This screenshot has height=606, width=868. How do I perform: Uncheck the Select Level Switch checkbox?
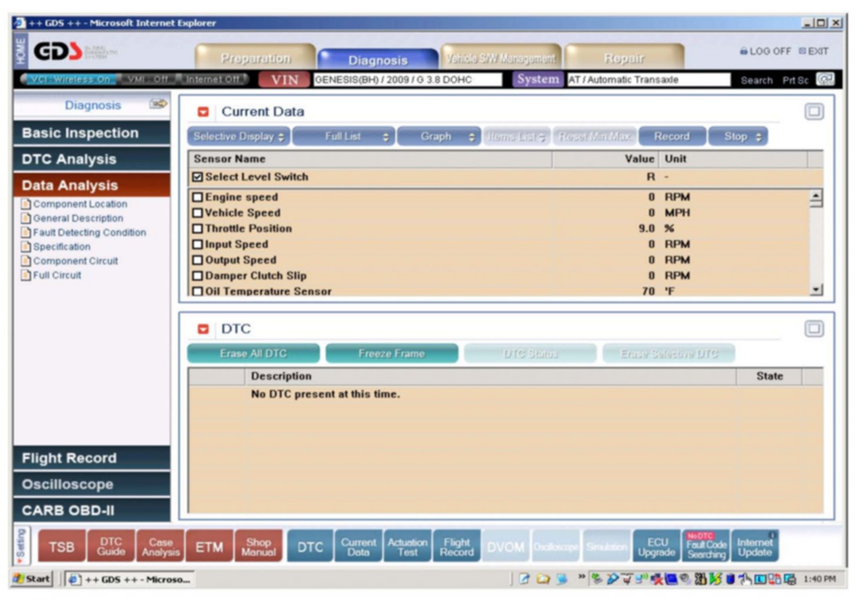click(198, 177)
